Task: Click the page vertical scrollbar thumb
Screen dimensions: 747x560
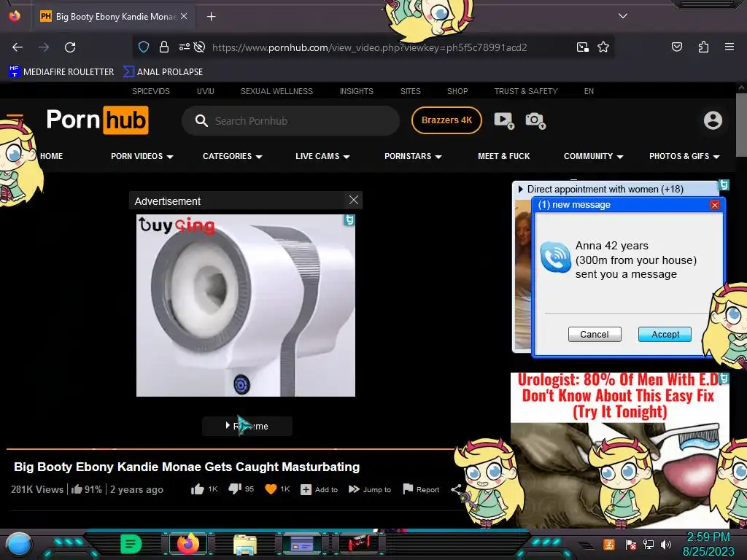Action: [741, 125]
